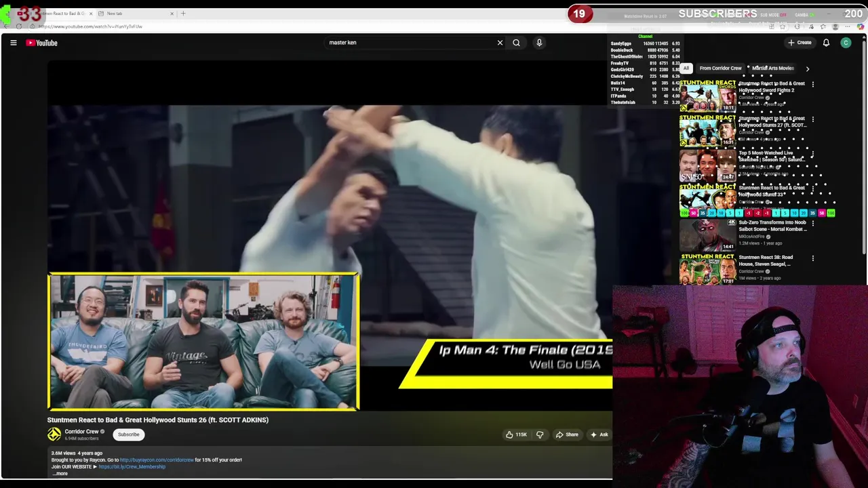The width and height of the screenshot is (868, 488).
Task: Like the video with thumbs up
Action: pos(516,434)
